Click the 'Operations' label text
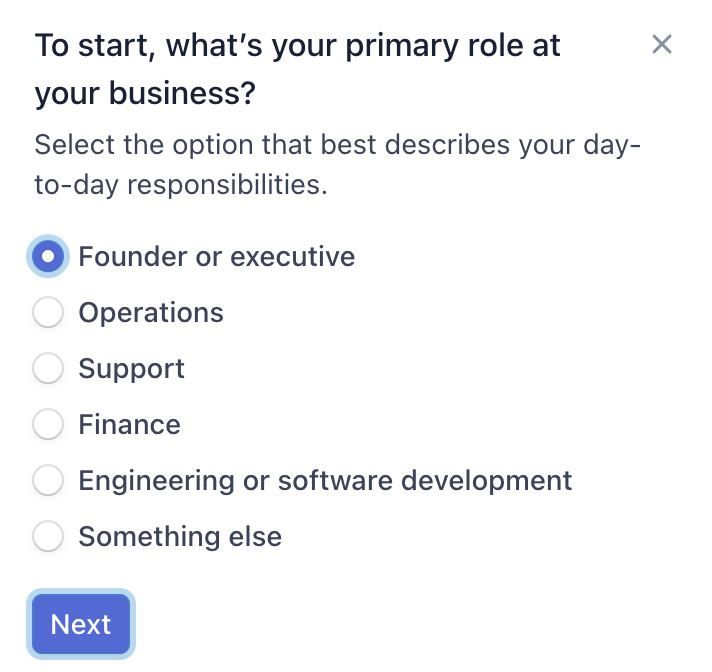Screen dimensions: 712x672 coord(151,312)
